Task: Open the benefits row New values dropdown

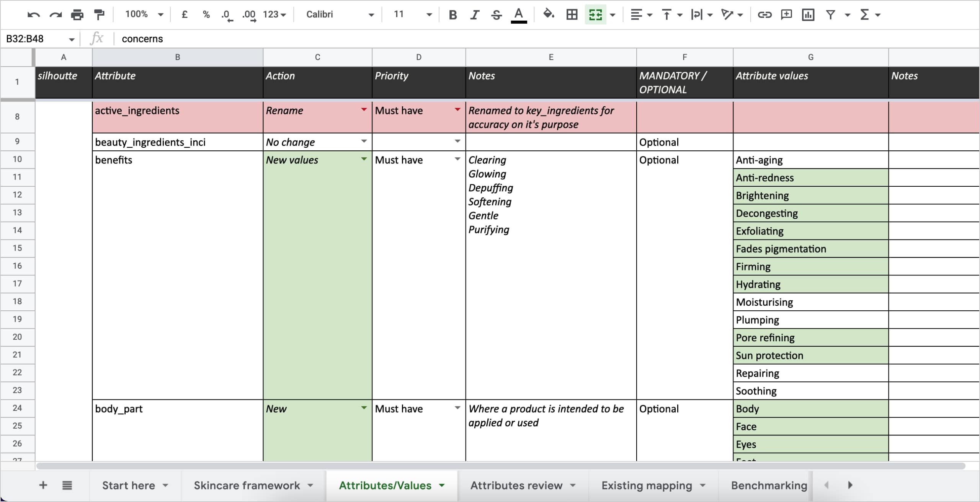Action: click(364, 159)
